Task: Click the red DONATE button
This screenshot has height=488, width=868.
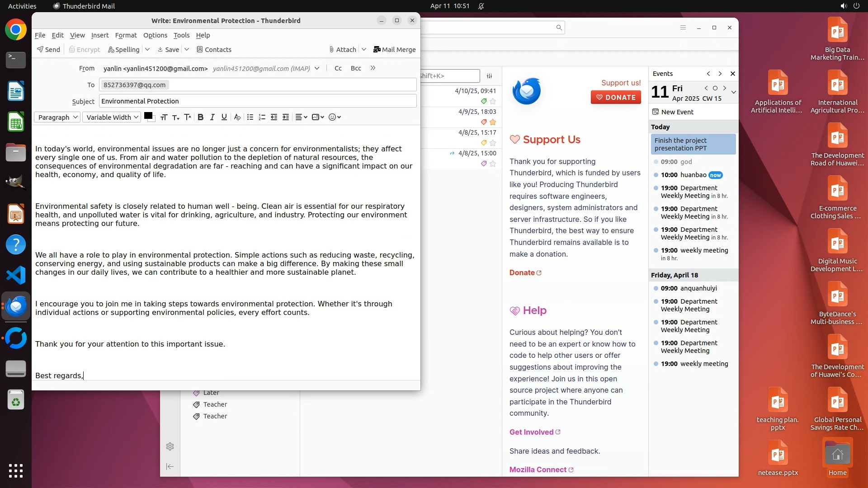Action: 616,97
